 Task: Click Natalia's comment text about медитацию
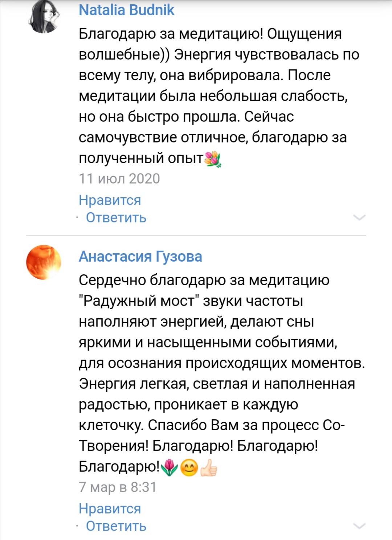(211, 34)
